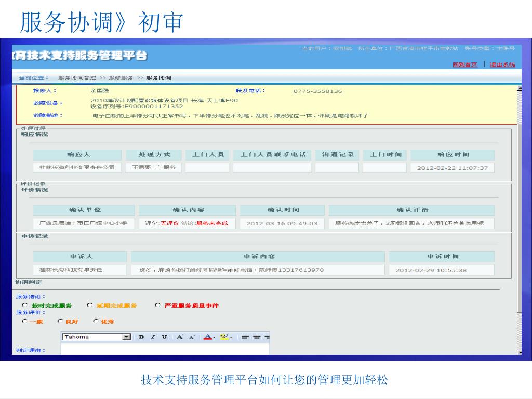This screenshot has height=399, width=532.
Task: Click 上门人员联系电话 column header
Action: [272, 155]
